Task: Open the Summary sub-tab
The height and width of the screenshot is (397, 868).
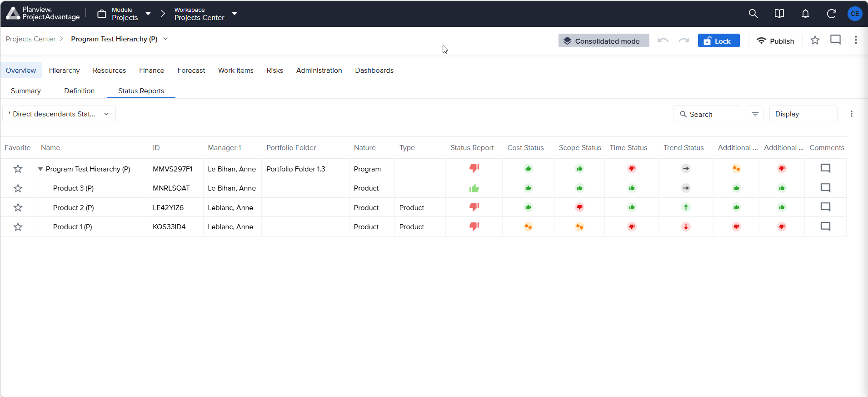Action: pyautogui.click(x=26, y=91)
